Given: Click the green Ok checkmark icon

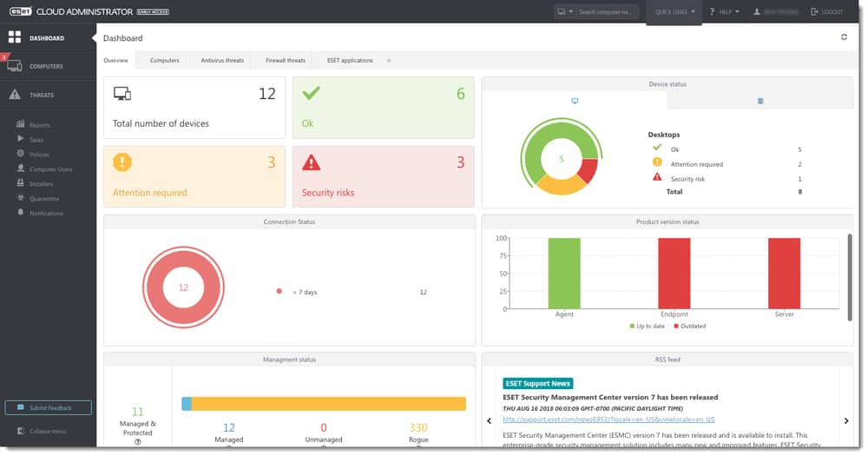Looking at the screenshot, I should coord(311,93).
